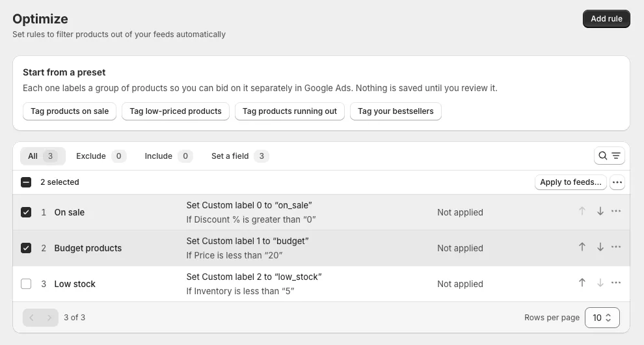Click the Add rule button
644x345 pixels.
[x=606, y=19]
